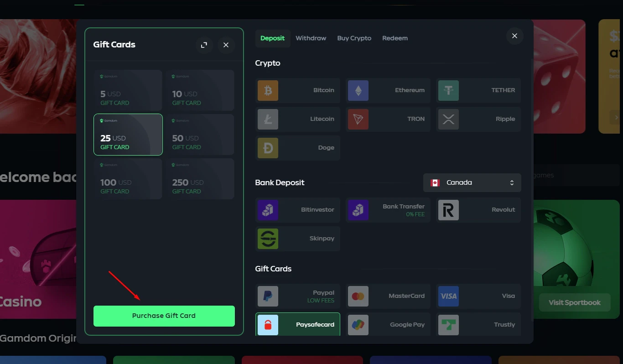
Task: Click the Ethereum label text
Action: [x=410, y=90]
